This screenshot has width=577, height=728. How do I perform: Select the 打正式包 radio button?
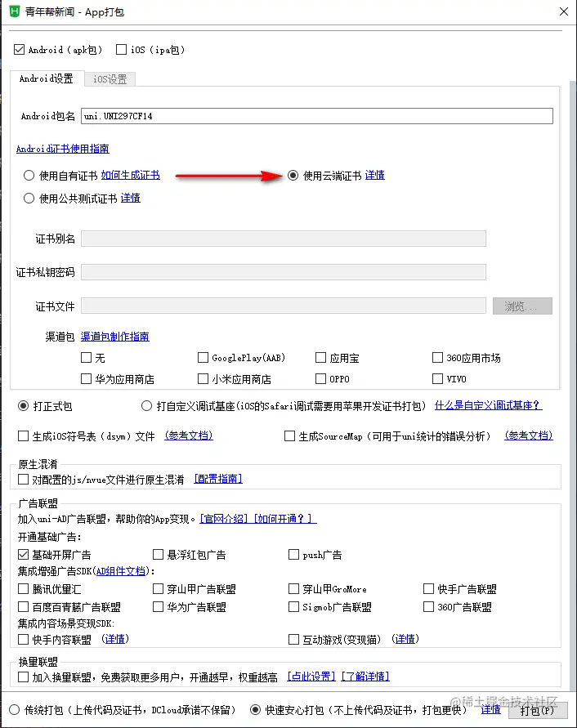tap(23, 406)
